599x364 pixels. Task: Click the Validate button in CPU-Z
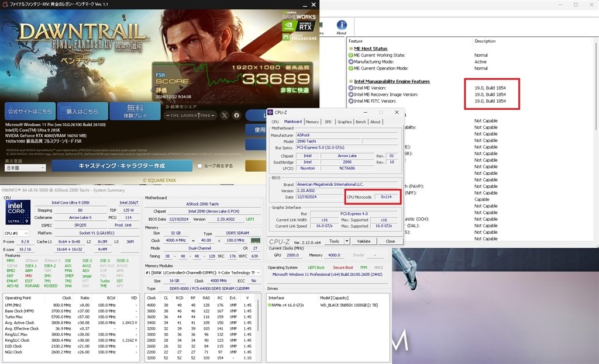coord(363,241)
